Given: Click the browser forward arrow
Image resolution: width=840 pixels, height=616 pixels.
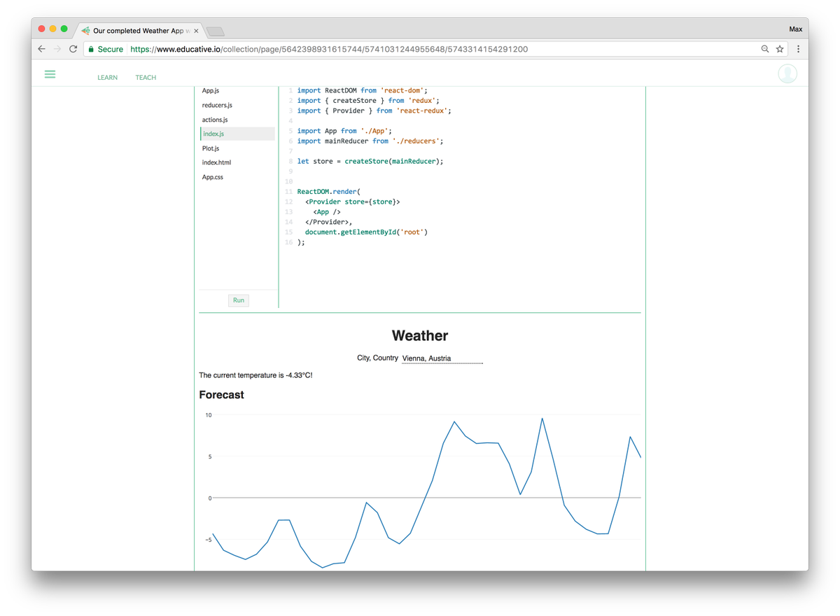Looking at the screenshot, I should point(57,49).
